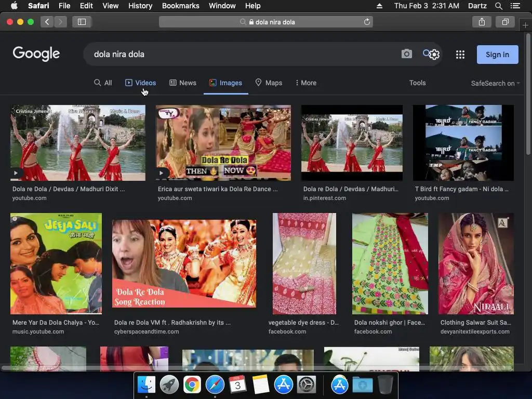This screenshot has height=399, width=532.
Task: Open the vegetable dye dress thumbnail
Action: tap(304, 263)
